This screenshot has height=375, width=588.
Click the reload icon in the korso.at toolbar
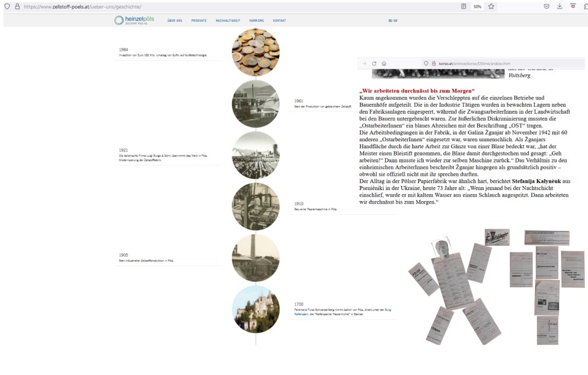click(x=374, y=63)
